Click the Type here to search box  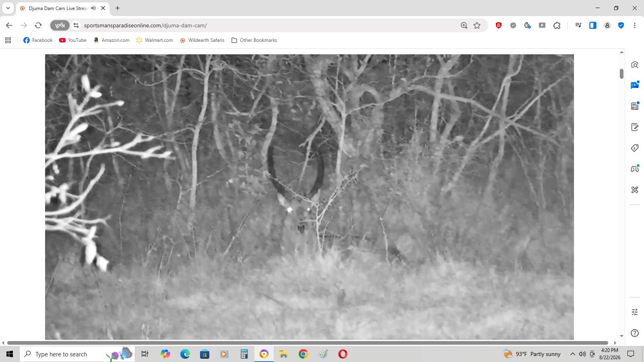[77, 354]
